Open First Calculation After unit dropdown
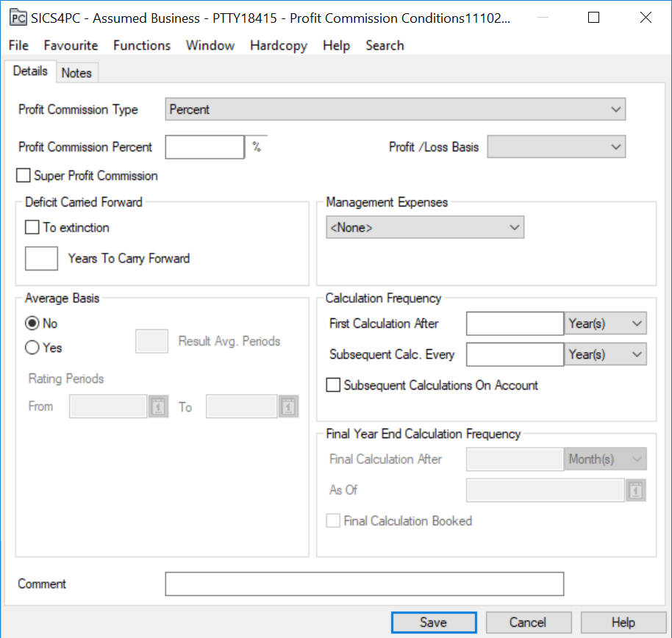Viewport: 672px width, 638px height. coord(605,323)
